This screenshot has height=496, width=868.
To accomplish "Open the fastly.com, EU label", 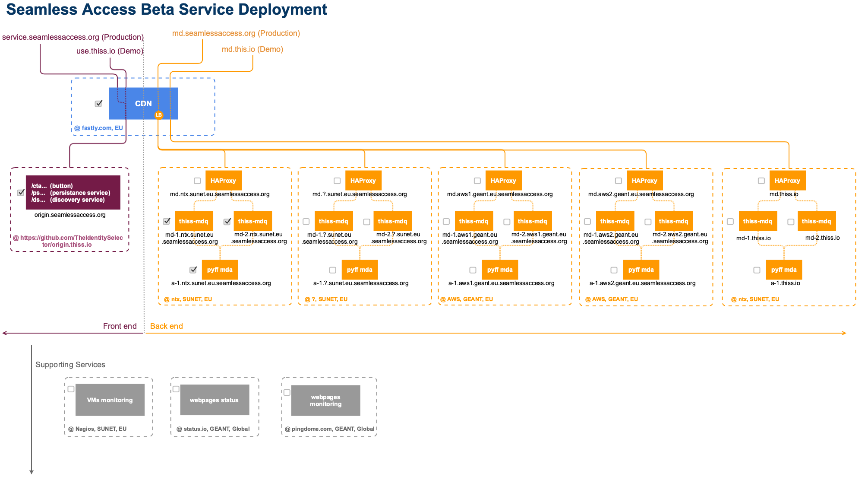I will click(x=98, y=128).
